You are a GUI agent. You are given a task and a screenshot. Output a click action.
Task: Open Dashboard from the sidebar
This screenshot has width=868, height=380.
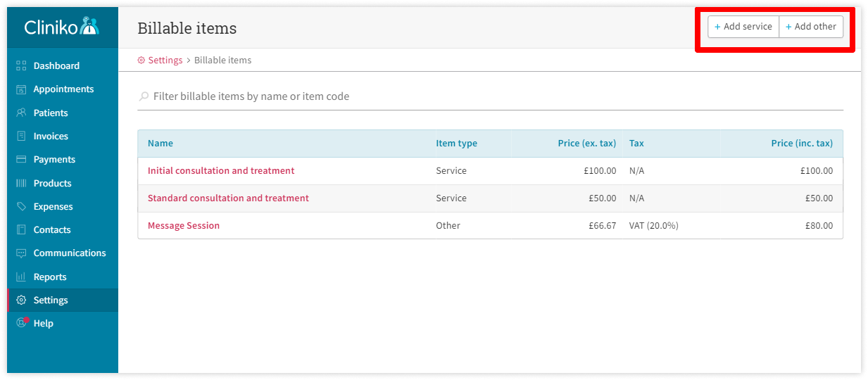[x=56, y=65]
